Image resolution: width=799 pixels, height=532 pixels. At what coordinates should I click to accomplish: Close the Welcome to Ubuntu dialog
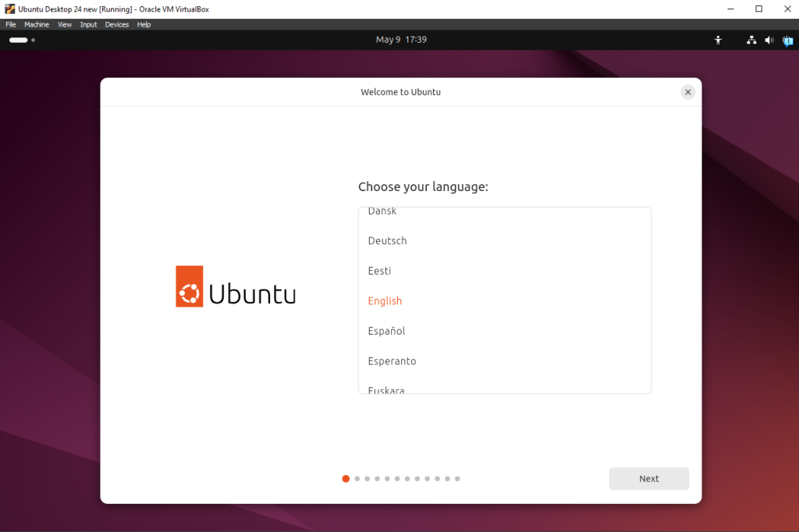tap(687, 92)
